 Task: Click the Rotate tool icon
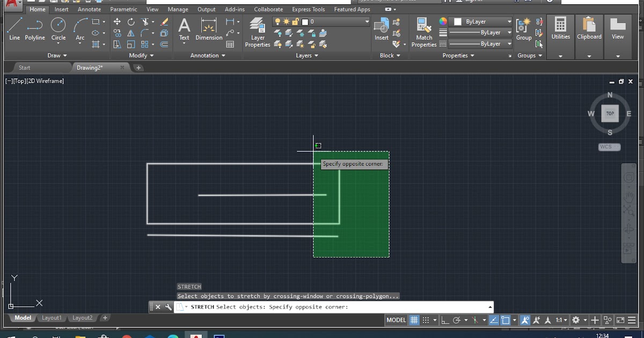(x=131, y=22)
